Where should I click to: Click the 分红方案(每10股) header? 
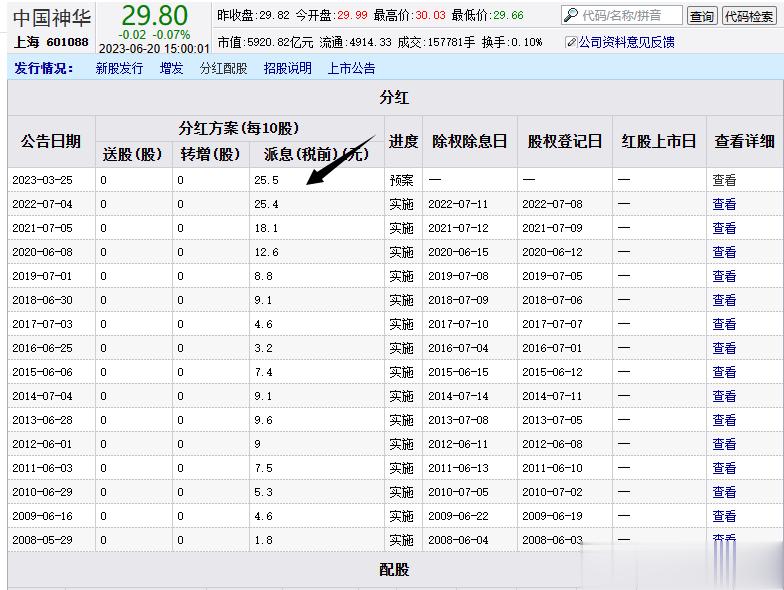pyautogui.click(x=239, y=128)
